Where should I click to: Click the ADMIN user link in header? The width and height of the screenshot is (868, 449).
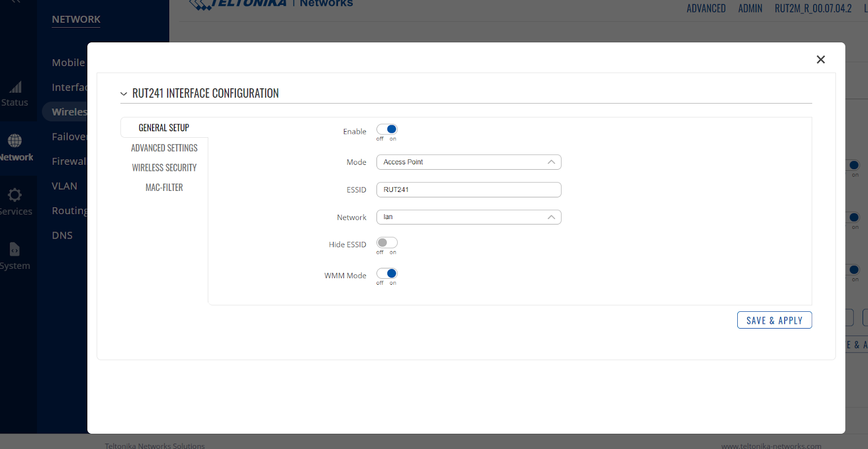point(750,8)
